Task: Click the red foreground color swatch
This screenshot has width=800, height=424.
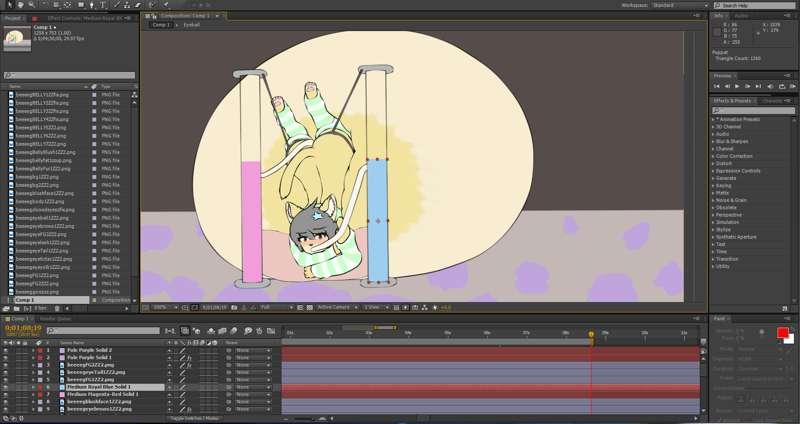Action: [x=782, y=332]
